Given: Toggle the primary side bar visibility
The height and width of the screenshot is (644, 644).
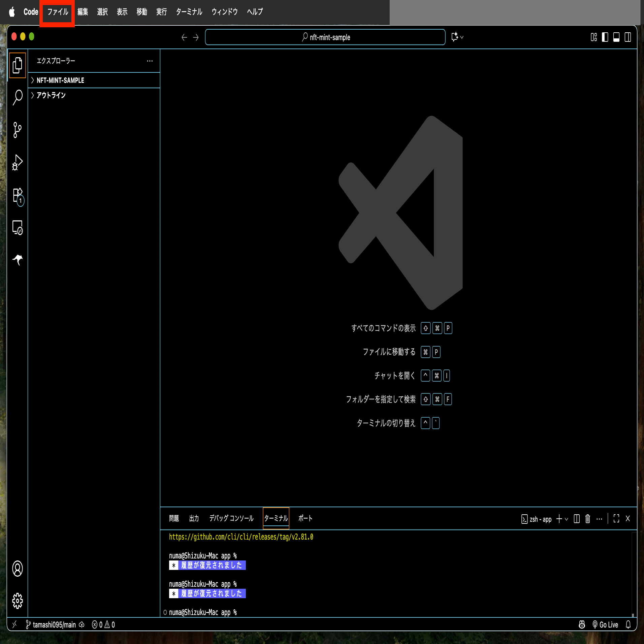Looking at the screenshot, I should point(605,37).
